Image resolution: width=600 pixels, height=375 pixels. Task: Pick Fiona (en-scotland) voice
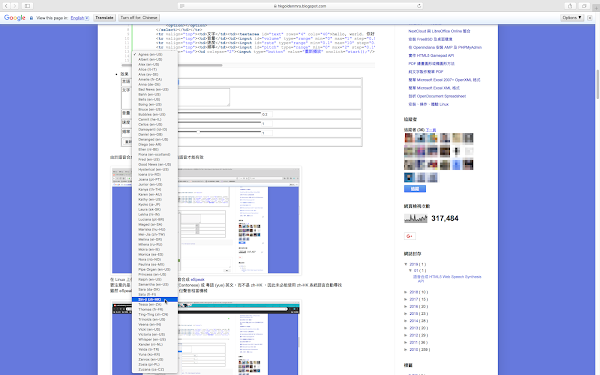155,154
